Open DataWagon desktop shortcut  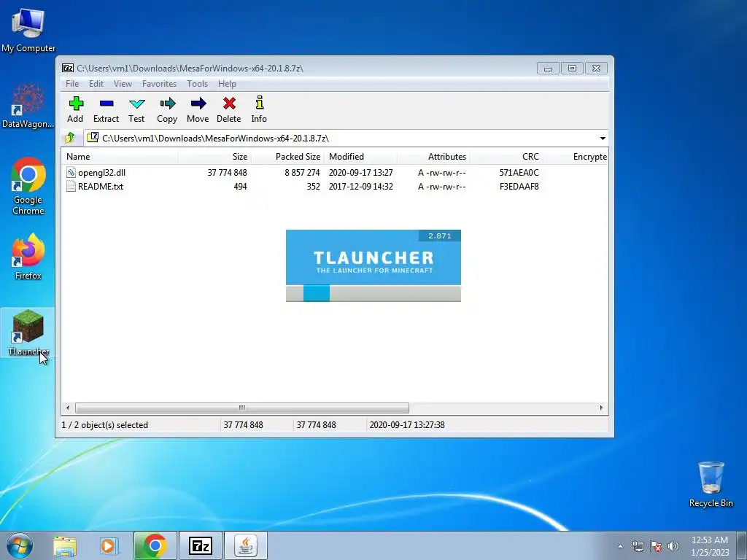point(28,106)
